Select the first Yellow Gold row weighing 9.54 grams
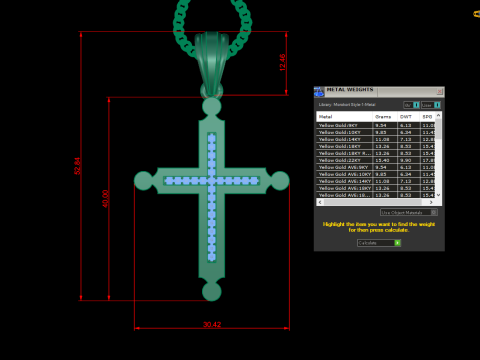The width and height of the screenshot is (480, 360). pyautogui.click(x=376, y=125)
